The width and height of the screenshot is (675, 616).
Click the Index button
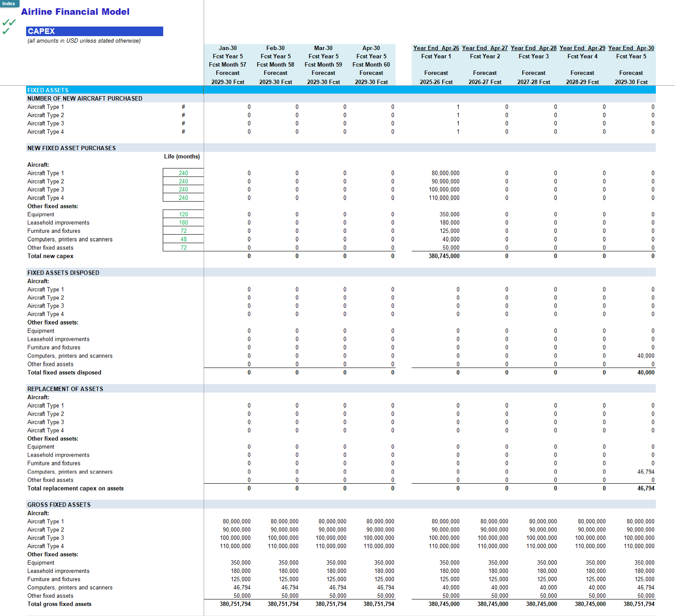click(9, 3)
